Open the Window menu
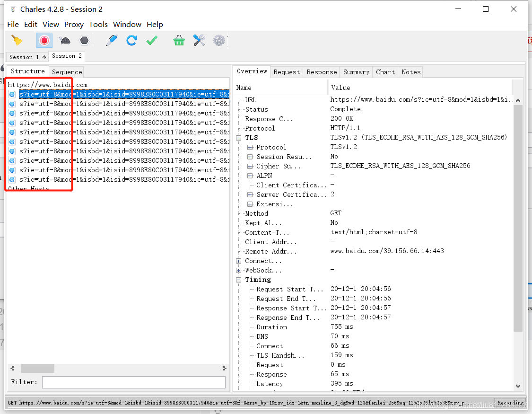 coord(127,25)
